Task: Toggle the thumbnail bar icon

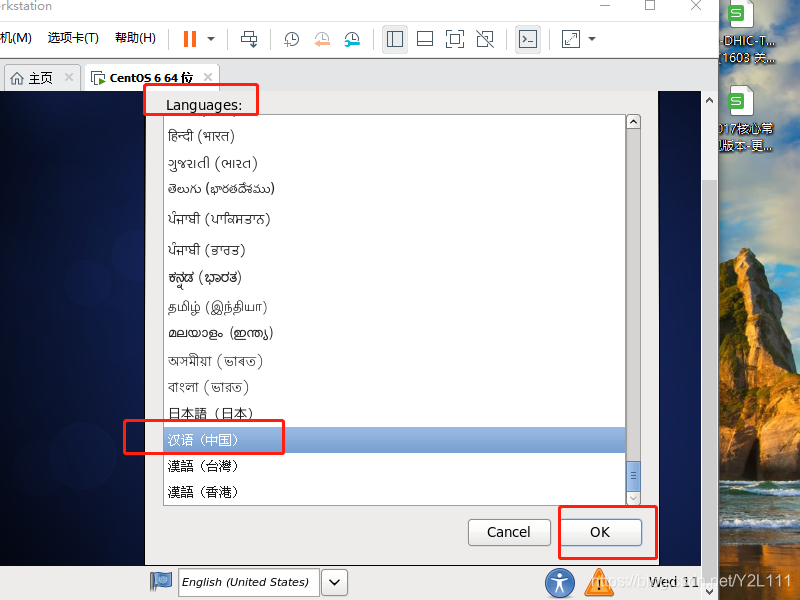Action: (425, 39)
